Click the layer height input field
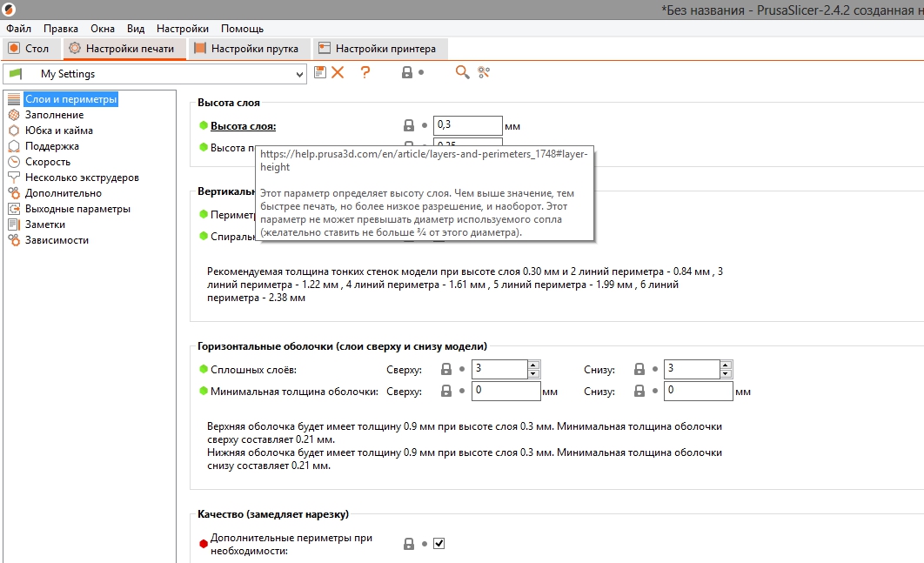This screenshot has width=924, height=563. (x=468, y=126)
